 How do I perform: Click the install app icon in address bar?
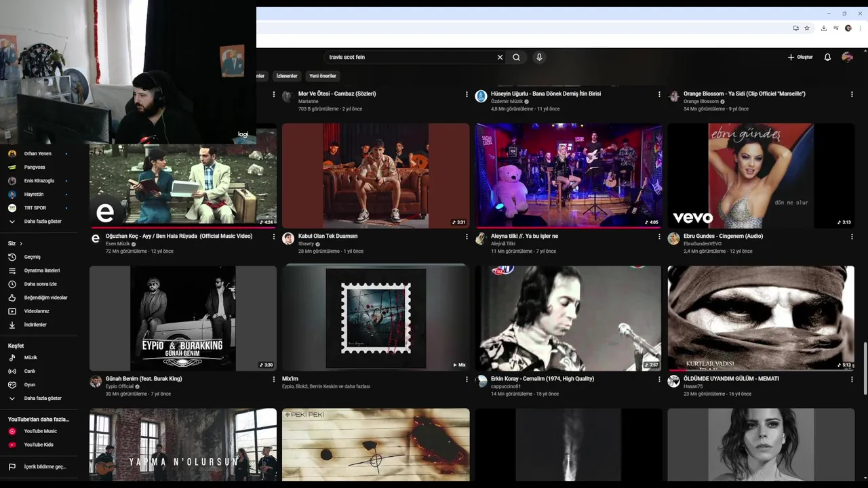795,28
